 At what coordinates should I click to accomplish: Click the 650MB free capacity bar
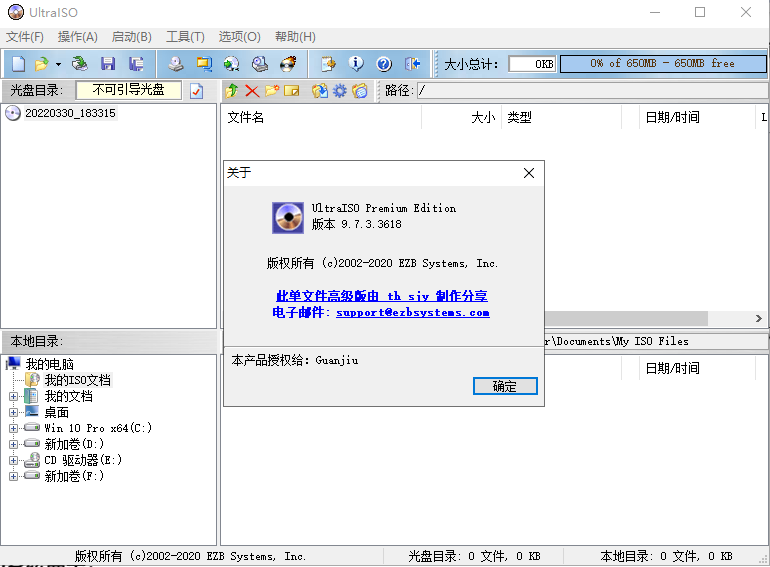pos(663,64)
